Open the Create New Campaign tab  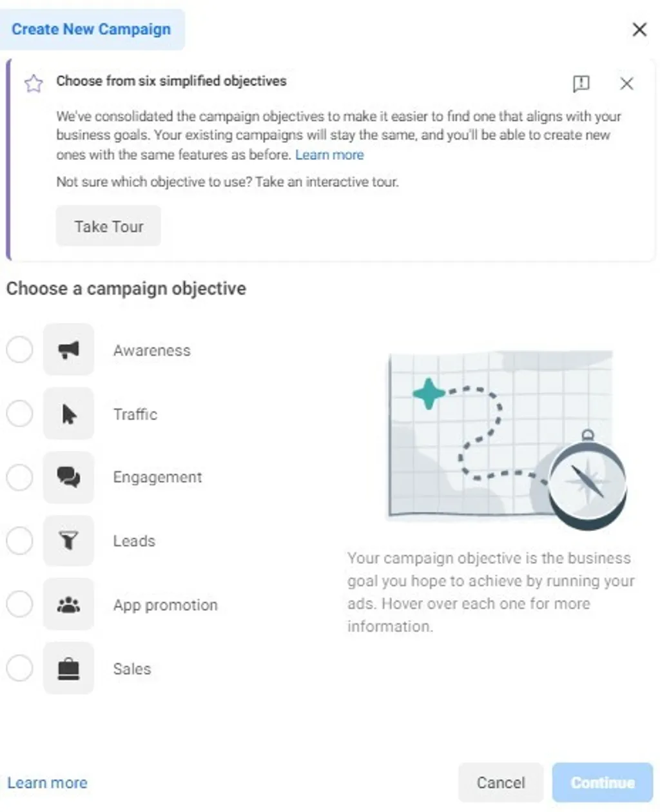click(x=92, y=30)
